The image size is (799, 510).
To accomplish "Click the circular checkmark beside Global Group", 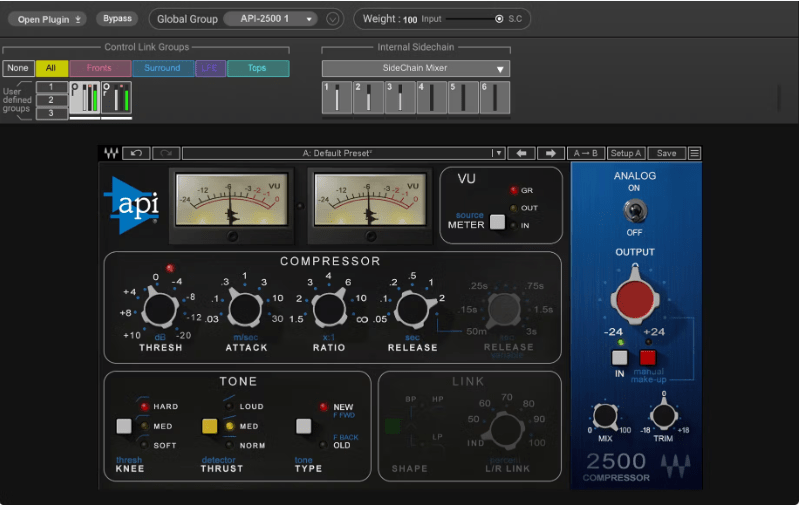I will pyautogui.click(x=332, y=19).
